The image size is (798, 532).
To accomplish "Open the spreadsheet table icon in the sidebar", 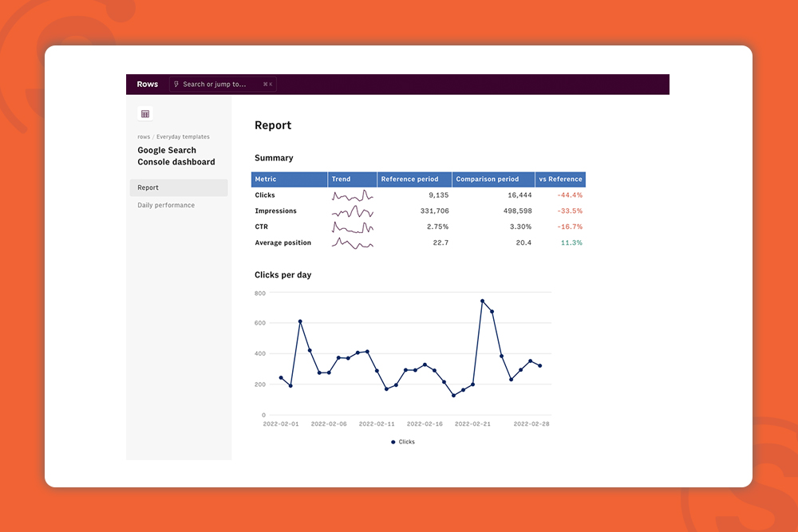I will click(145, 114).
